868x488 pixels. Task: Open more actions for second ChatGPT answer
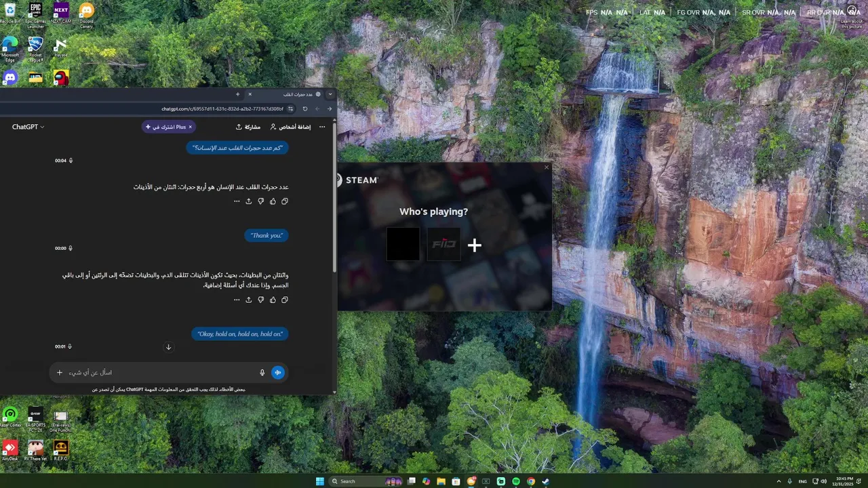237,300
